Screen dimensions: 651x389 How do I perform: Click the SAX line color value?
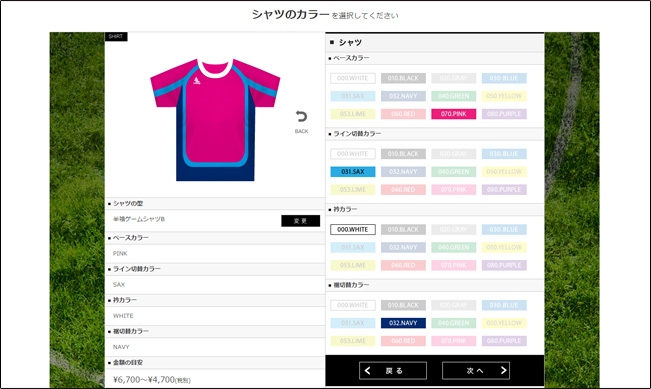[119, 284]
